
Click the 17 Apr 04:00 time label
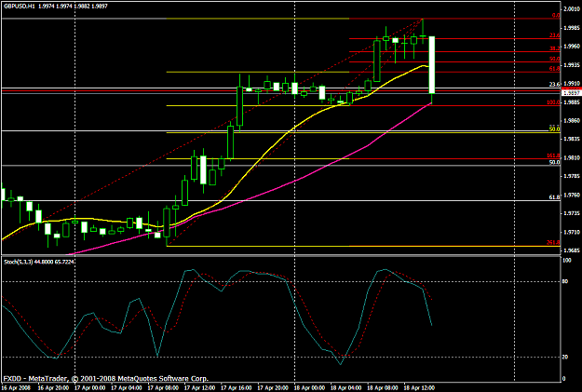point(127,388)
